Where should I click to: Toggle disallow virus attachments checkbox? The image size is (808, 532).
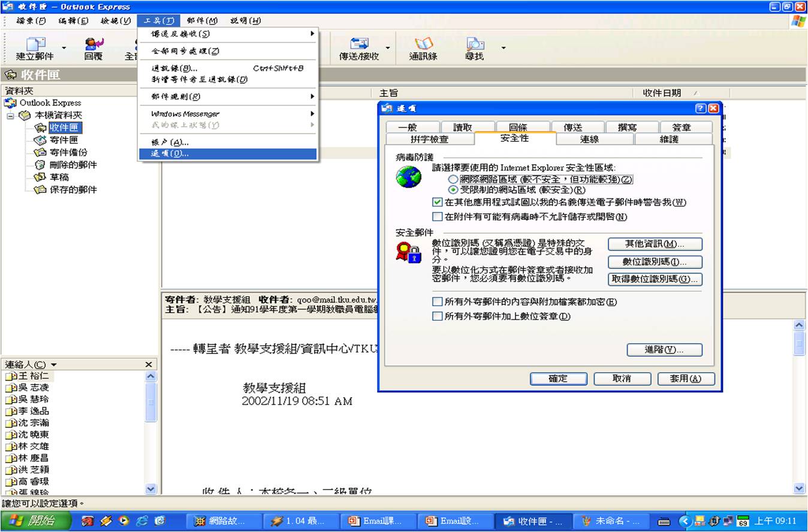click(x=437, y=217)
